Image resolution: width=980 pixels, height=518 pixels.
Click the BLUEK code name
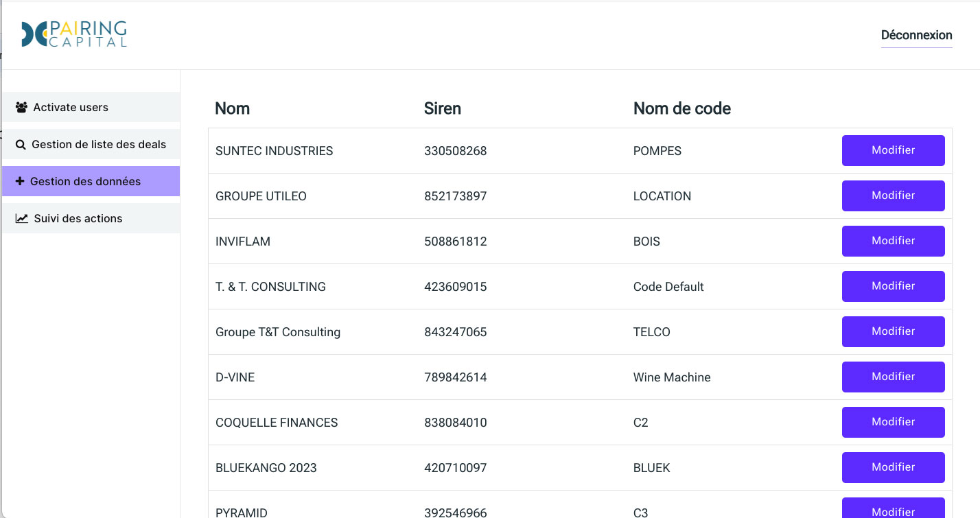[652, 468]
